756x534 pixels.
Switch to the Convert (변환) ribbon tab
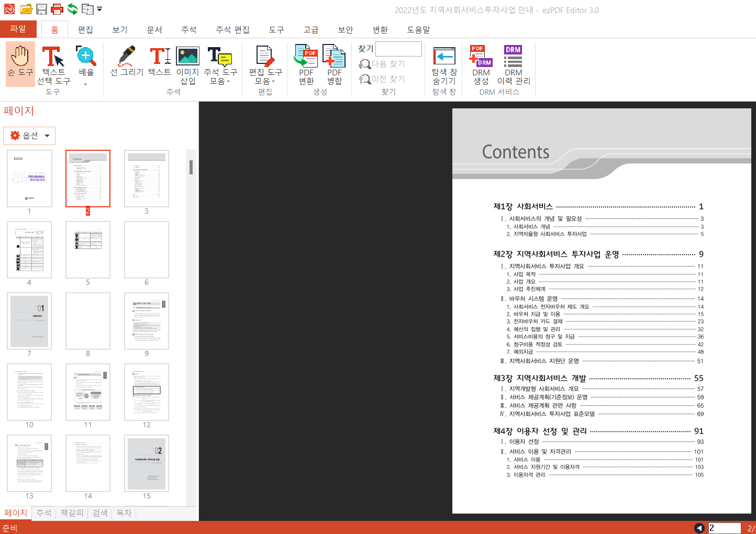point(380,30)
